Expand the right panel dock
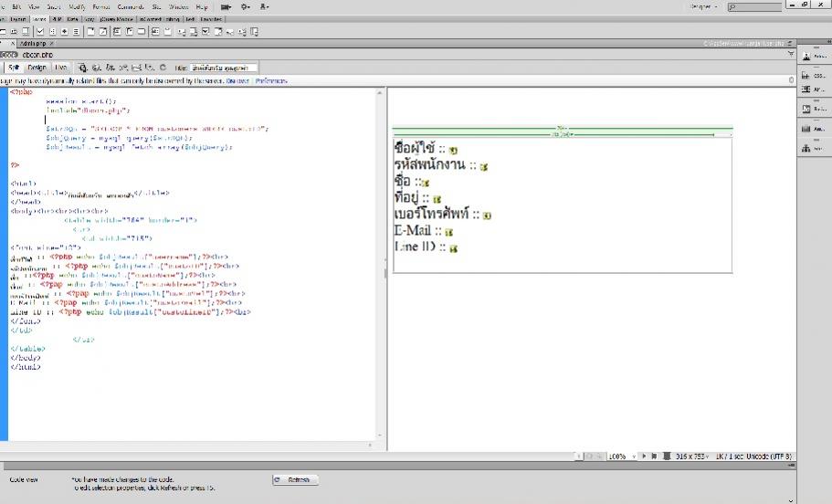The image size is (832, 504). click(x=828, y=41)
